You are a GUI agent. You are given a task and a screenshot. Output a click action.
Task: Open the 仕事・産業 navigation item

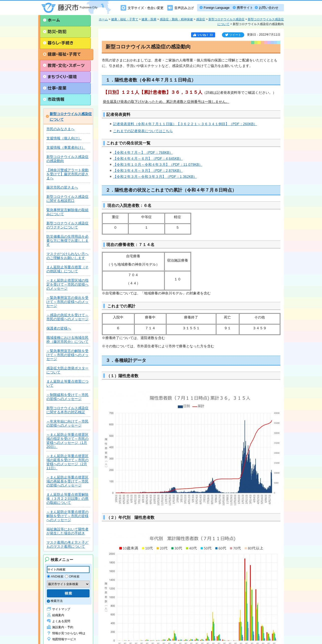point(65,88)
